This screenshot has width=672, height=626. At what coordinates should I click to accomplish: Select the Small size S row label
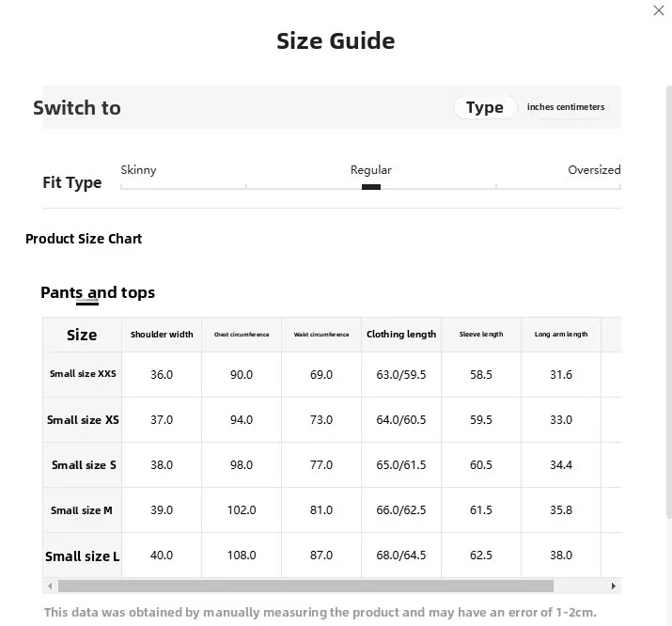coord(84,465)
